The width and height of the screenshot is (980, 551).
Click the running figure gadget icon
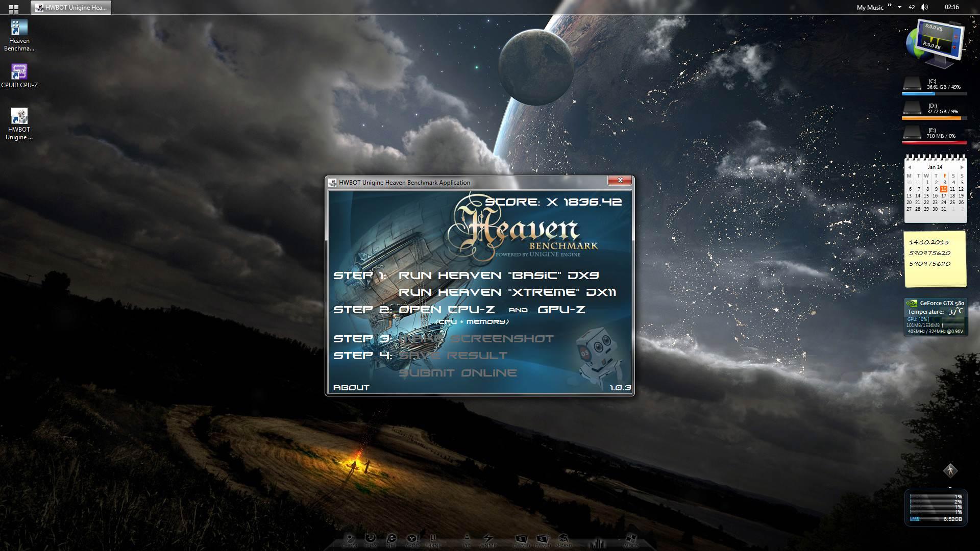pos(950,470)
